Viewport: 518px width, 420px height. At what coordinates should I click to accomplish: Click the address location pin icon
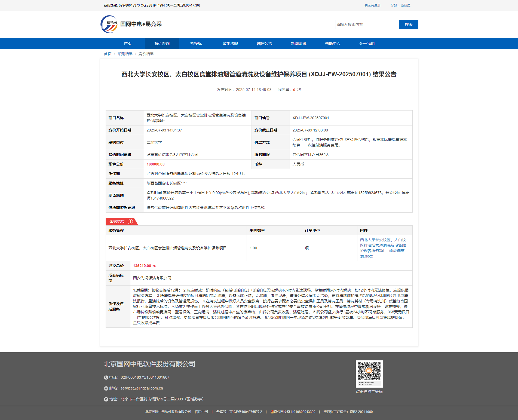[x=106, y=399]
